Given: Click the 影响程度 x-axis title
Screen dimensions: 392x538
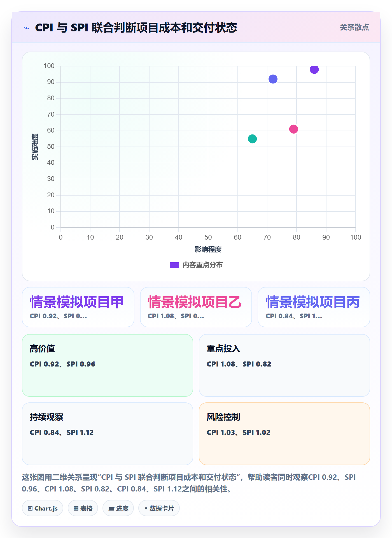Looking at the screenshot, I should [x=208, y=249].
